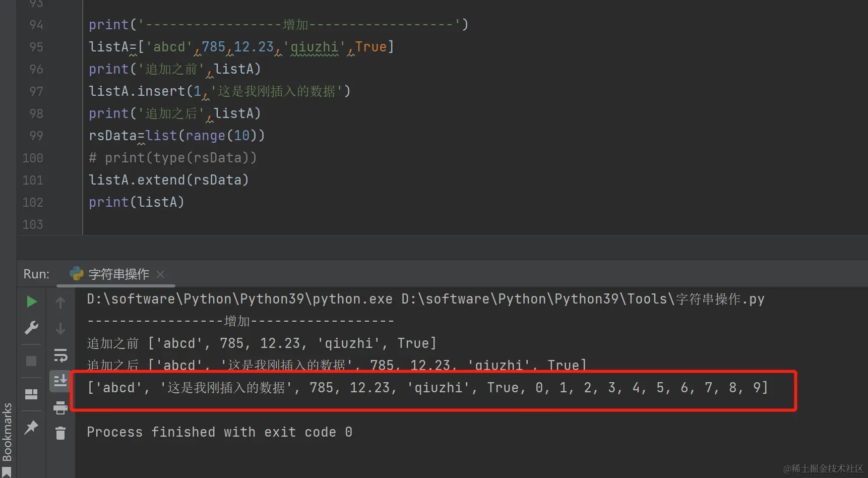The image size is (868, 478).
Task: Click line number 94 in gutter
Action: click(36, 25)
